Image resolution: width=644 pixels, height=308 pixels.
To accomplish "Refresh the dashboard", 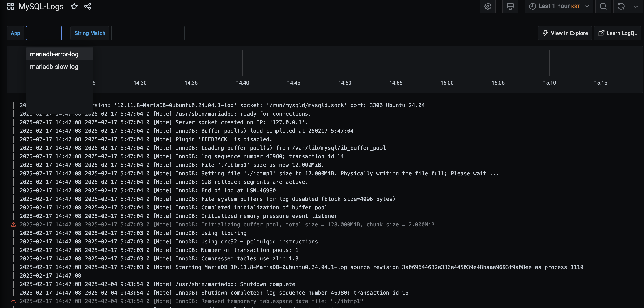I will tap(621, 7).
